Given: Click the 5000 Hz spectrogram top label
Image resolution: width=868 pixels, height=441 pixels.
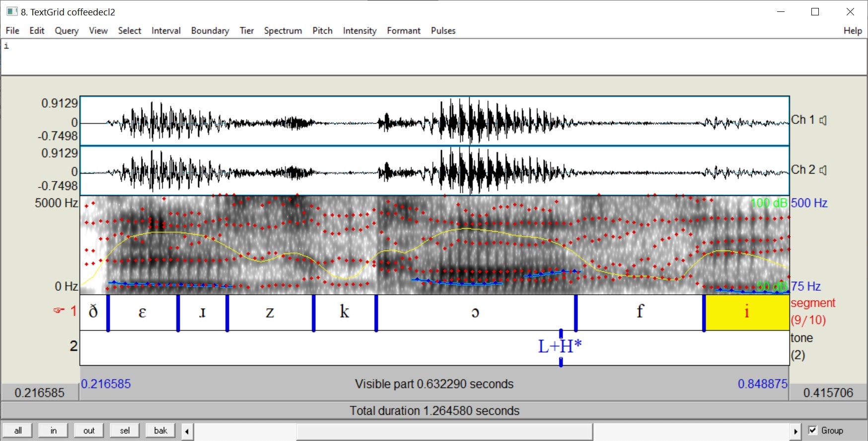Looking at the screenshot, I should click(56, 203).
